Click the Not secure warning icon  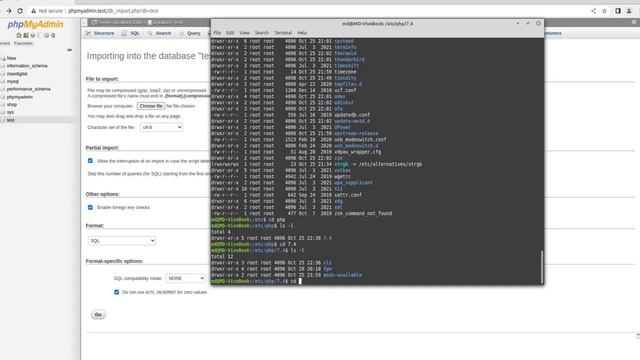click(x=33, y=11)
